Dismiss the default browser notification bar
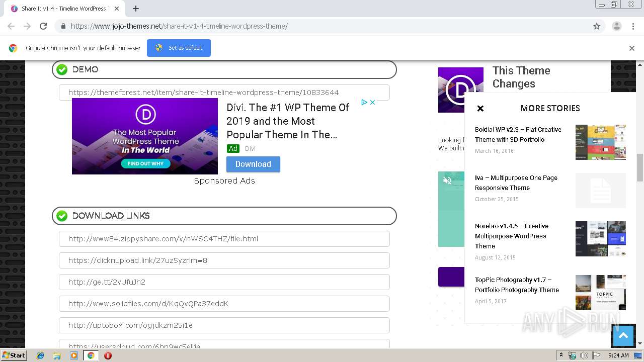The height and width of the screenshot is (362, 644). 632,48
